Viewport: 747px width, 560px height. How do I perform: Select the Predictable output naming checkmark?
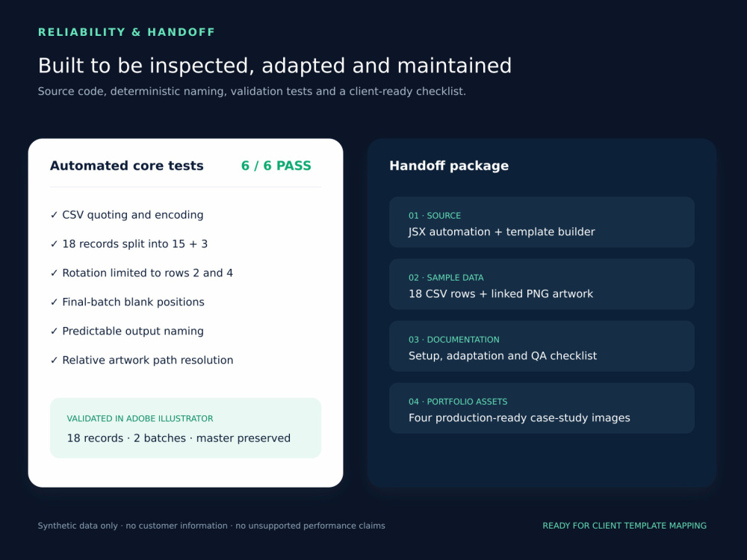(54, 332)
